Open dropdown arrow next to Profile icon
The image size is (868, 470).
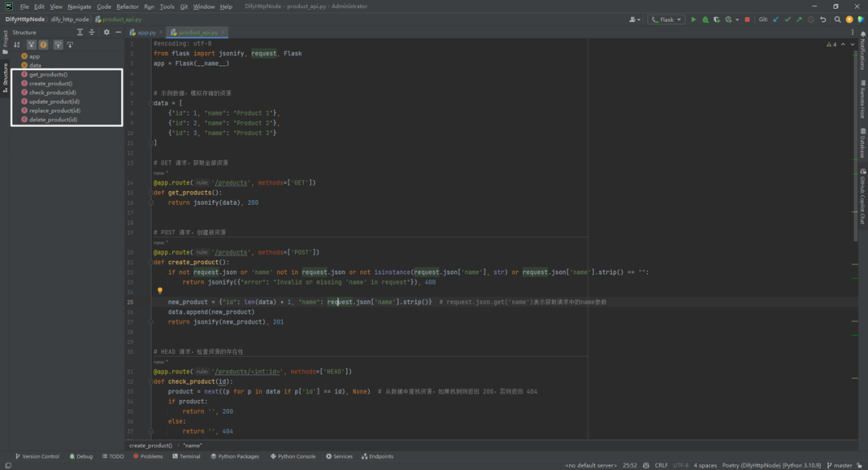737,19
